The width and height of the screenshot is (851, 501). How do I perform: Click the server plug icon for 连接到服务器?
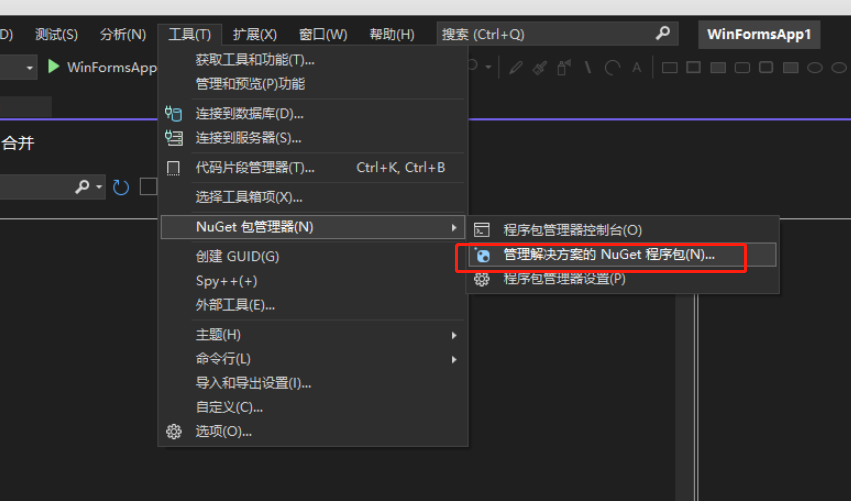173,138
